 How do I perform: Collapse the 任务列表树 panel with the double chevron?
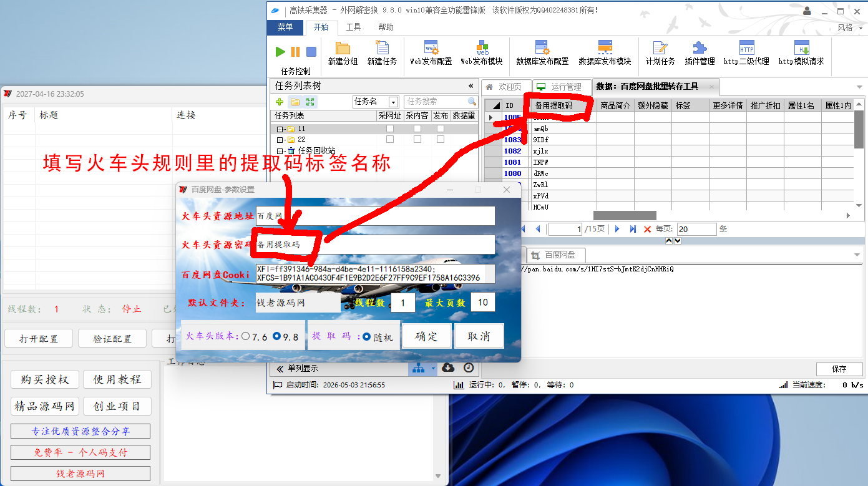[x=471, y=86]
